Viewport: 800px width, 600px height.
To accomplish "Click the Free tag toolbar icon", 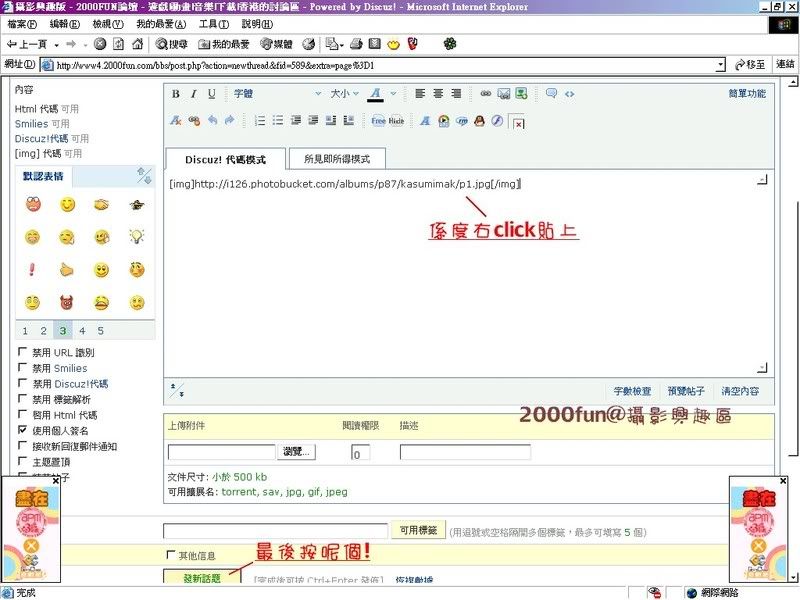I will tap(378, 121).
